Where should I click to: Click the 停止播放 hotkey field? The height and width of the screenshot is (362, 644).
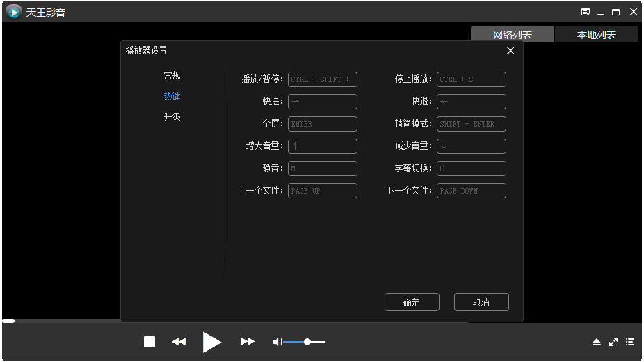(x=472, y=79)
